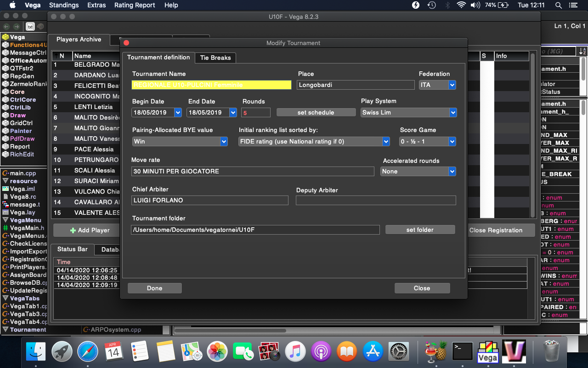The width and height of the screenshot is (588, 368).
Task: Open the App Store dock icon
Action: [373, 352]
